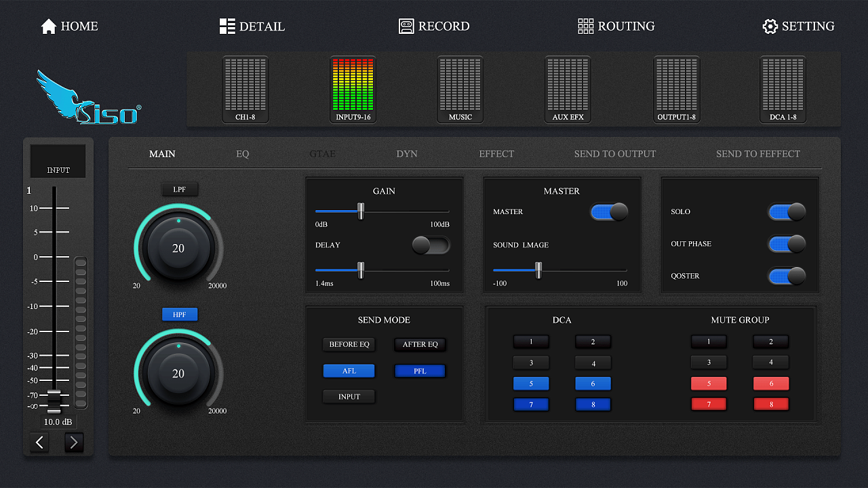Click the RECORD tape icon
The width and height of the screenshot is (868, 488).
[406, 26]
